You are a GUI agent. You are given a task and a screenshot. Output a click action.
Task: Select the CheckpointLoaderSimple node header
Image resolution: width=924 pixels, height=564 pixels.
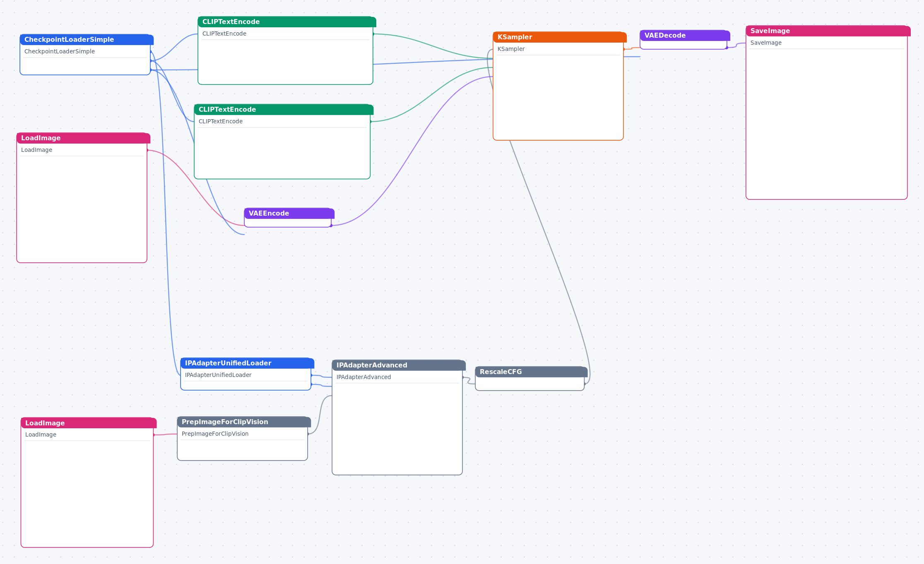tap(87, 40)
